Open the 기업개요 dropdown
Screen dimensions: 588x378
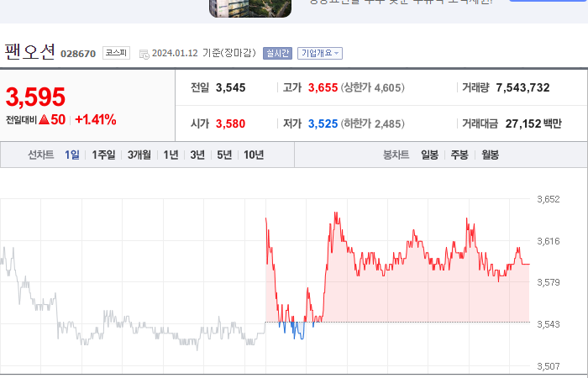coord(320,53)
